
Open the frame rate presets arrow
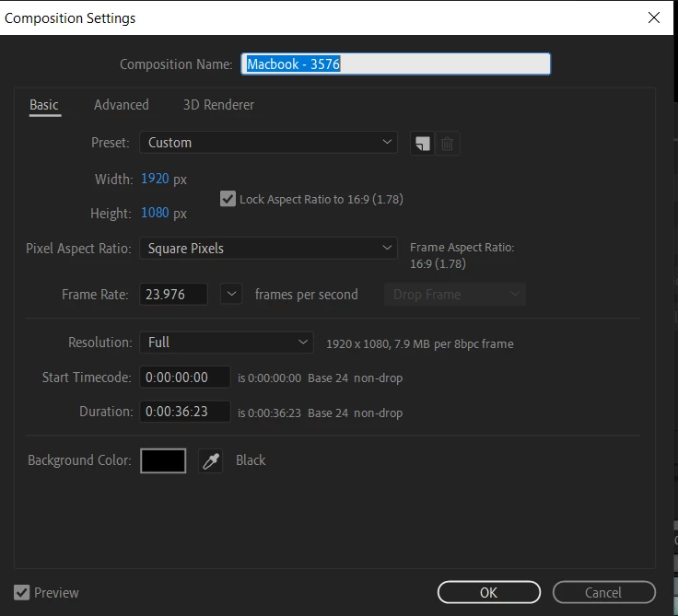pyautogui.click(x=231, y=294)
